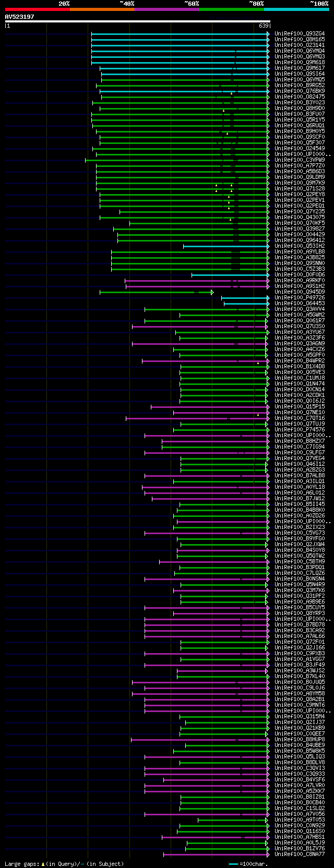The width and height of the screenshot is (334, 868).
Task: Select hit label UniRef100_A3YU67
Action: (300, 332)
